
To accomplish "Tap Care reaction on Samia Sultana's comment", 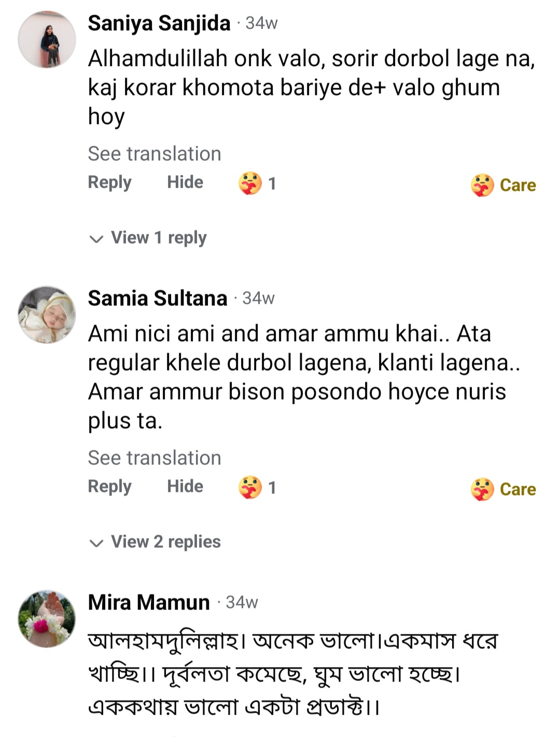I will pos(503,489).
